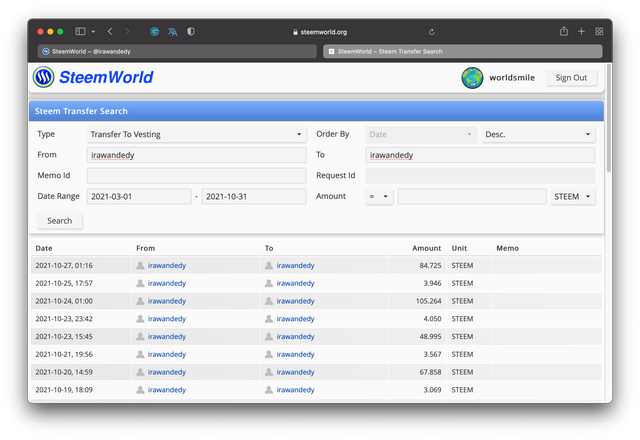Click the Sign Out button

pyautogui.click(x=571, y=78)
